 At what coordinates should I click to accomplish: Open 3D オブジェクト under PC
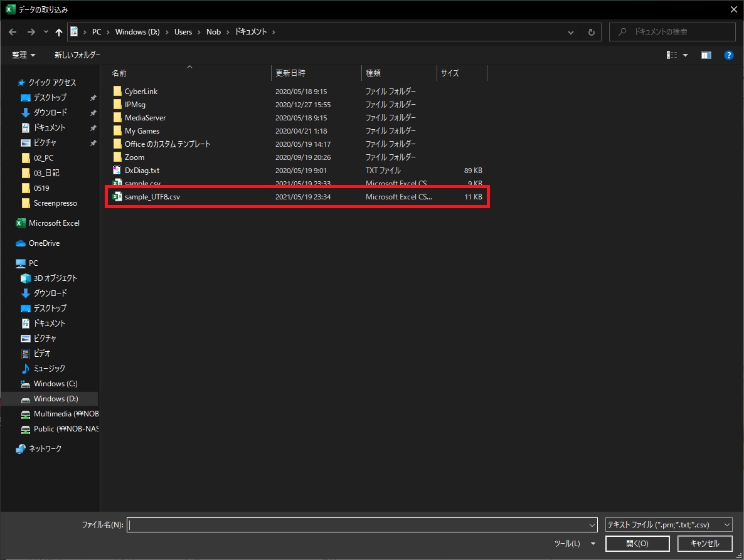click(55, 278)
